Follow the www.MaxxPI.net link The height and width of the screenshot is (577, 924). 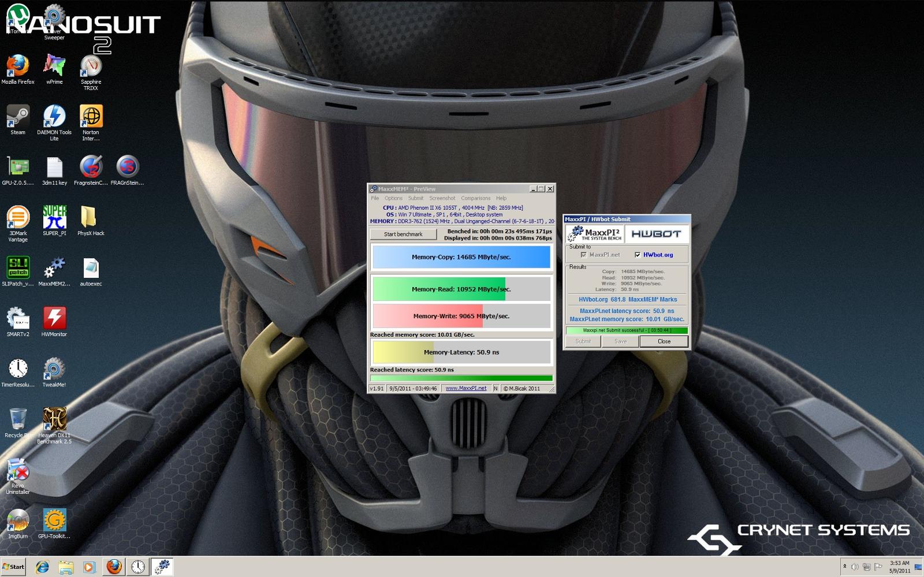click(x=466, y=388)
